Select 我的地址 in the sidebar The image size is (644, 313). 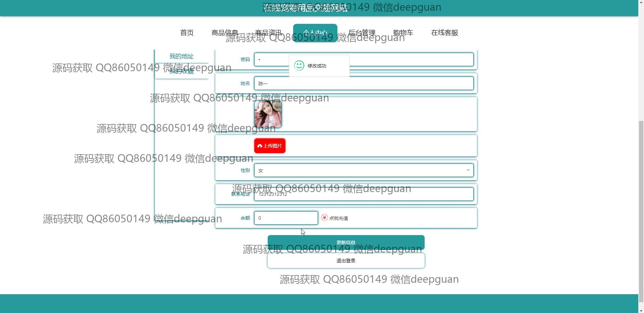click(x=181, y=56)
